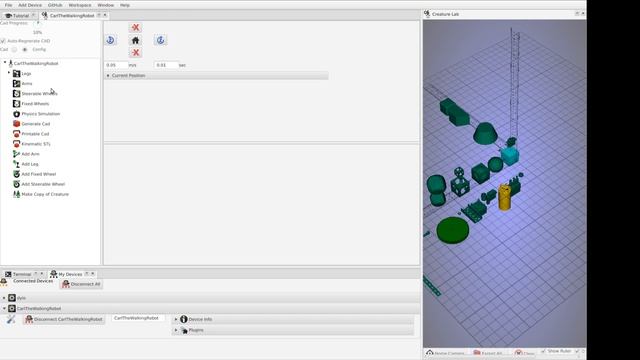640x360 pixels.
Task: Click the right blue anchor jog button
Action: tap(160, 40)
